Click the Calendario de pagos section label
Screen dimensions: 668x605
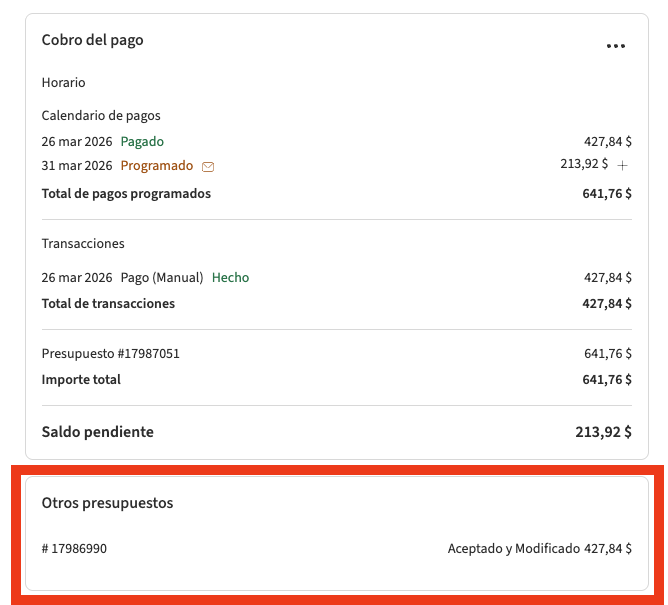pyautogui.click(x=101, y=115)
